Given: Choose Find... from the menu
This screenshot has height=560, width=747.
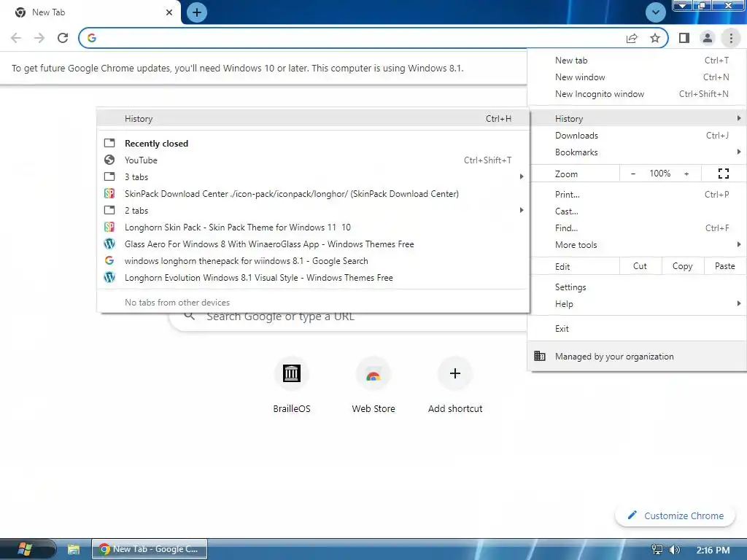Looking at the screenshot, I should 636,228.
